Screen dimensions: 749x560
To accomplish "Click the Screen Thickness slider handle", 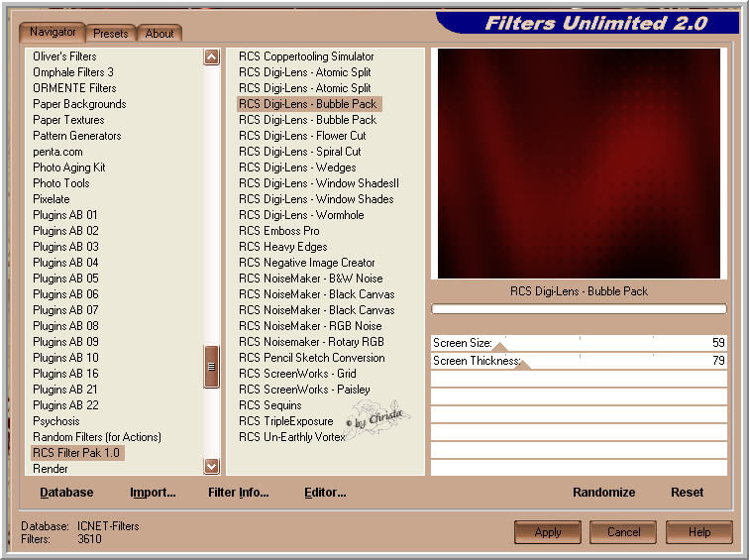I will (523, 365).
